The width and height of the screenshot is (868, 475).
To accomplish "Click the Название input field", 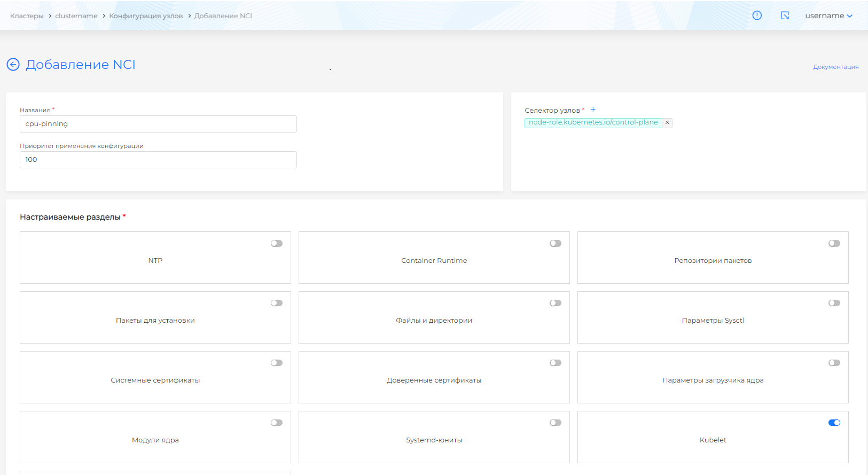I will pyautogui.click(x=158, y=124).
